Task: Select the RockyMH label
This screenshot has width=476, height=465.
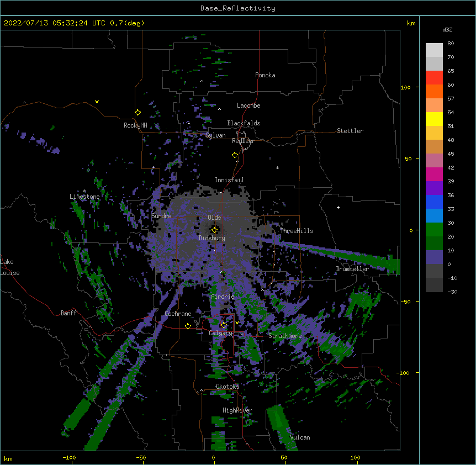Action: pyautogui.click(x=135, y=125)
